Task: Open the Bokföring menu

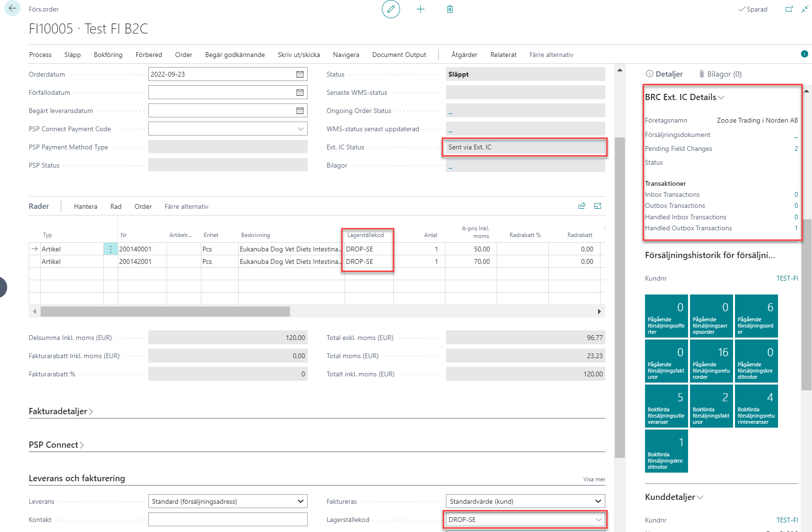Action: pos(108,55)
